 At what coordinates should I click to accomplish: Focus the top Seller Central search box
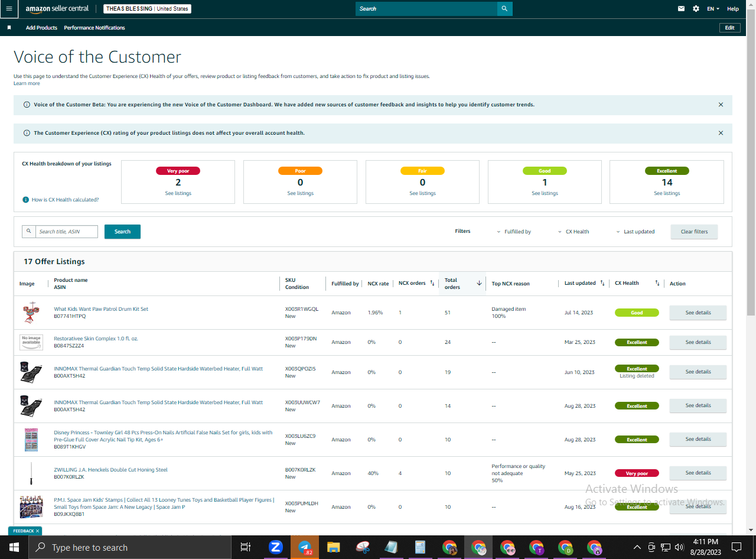(x=426, y=9)
